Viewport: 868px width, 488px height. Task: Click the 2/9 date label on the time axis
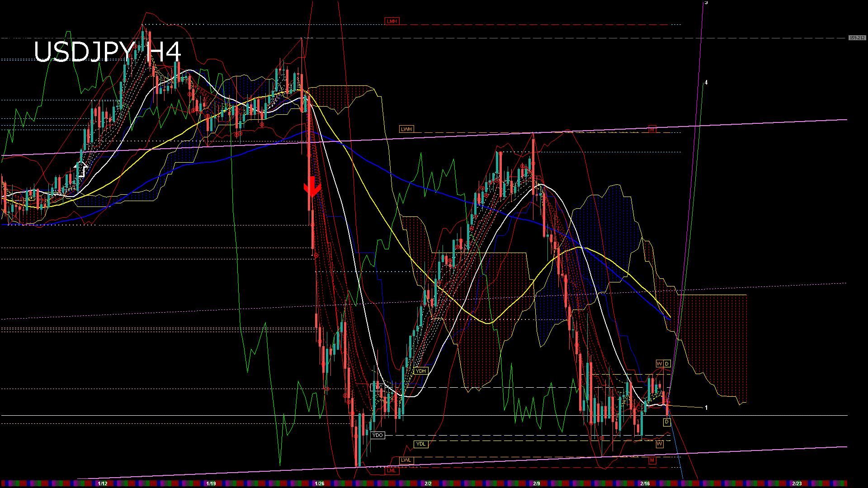click(535, 483)
